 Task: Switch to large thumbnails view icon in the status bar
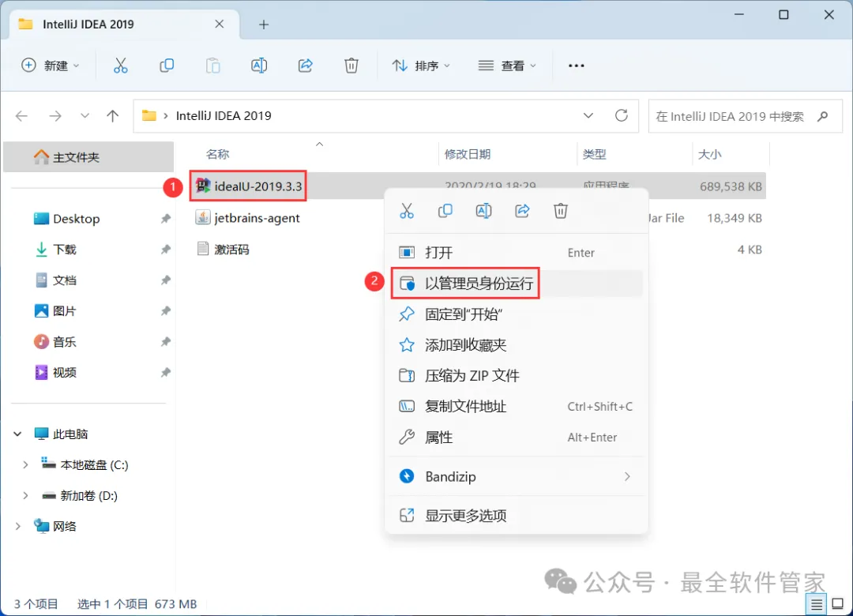tap(838, 604)
